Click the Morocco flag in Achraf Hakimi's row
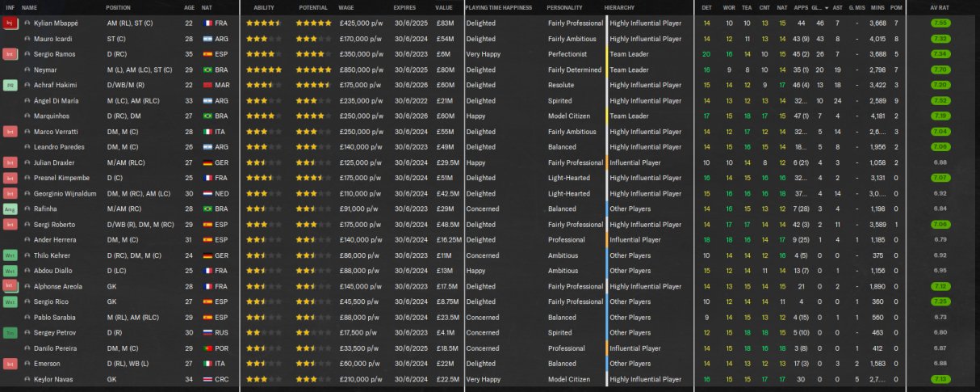Viewport: 980px width, 392px height. point(207,85)
